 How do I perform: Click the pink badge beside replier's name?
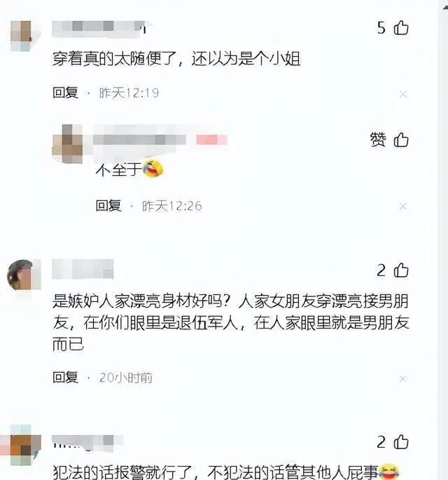point(211,139)
